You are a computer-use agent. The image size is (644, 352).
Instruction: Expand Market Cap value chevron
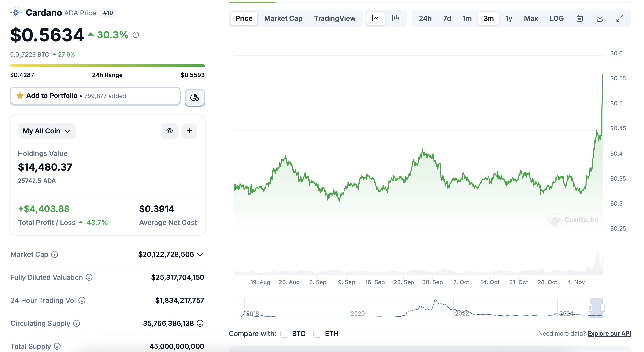click(200, 254)
